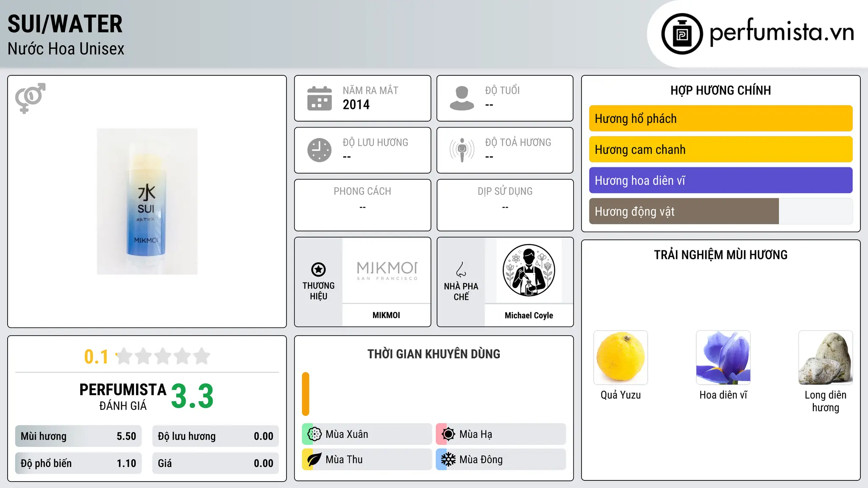Click the DỊP SỬ DỤNG card heading
This screenshot has width=868, height=488.
coord(505,191)
